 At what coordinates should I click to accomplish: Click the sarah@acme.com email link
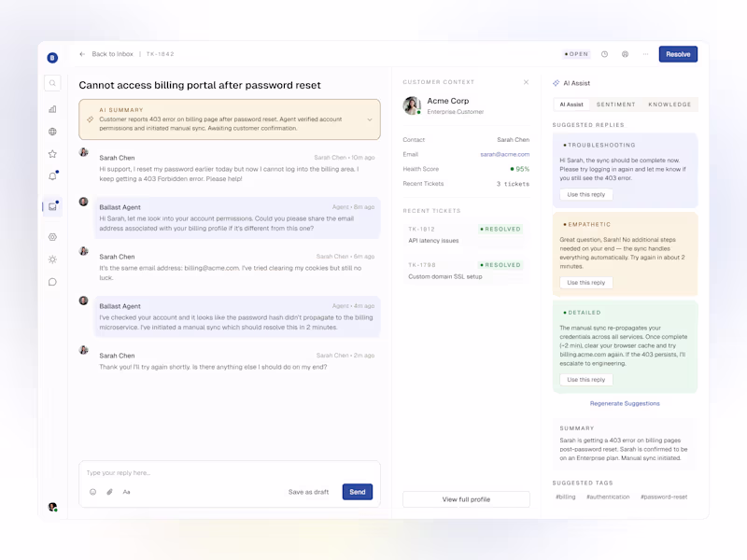tap(504, 154)
